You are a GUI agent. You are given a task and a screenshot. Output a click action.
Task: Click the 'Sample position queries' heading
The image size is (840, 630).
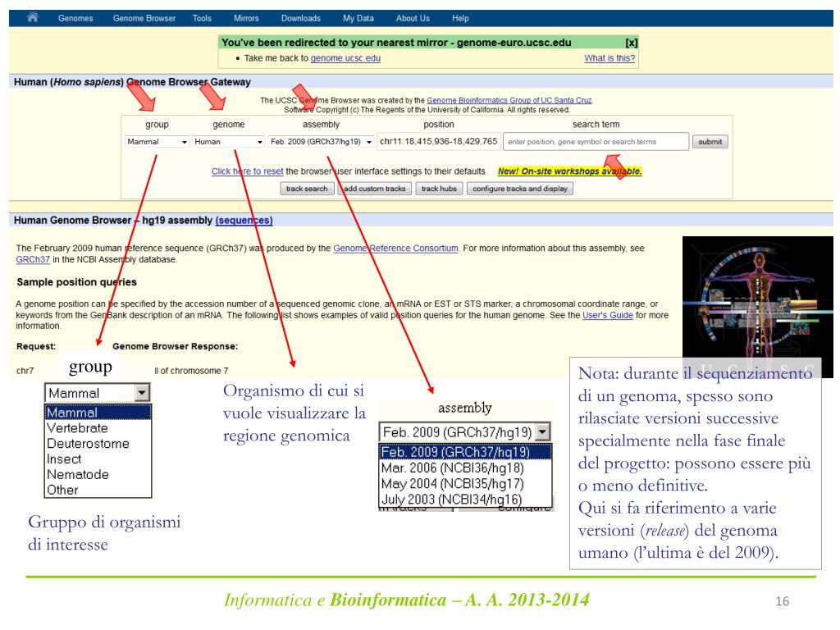(x=76, y=282)
